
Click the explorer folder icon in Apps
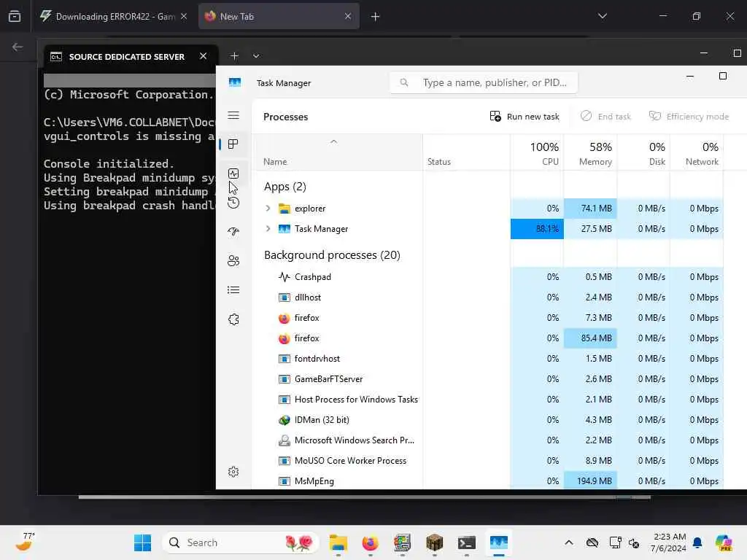(x=284, y=209)
